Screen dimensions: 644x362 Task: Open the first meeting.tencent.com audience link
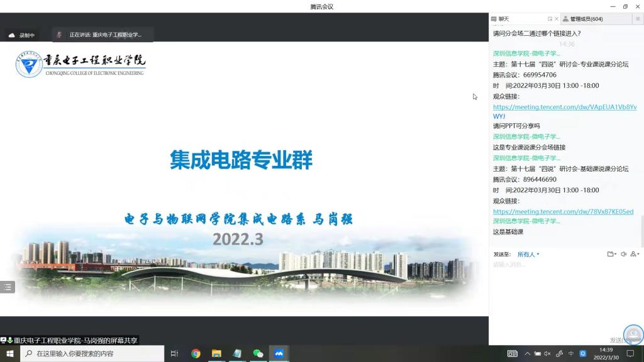coord(564,107)
